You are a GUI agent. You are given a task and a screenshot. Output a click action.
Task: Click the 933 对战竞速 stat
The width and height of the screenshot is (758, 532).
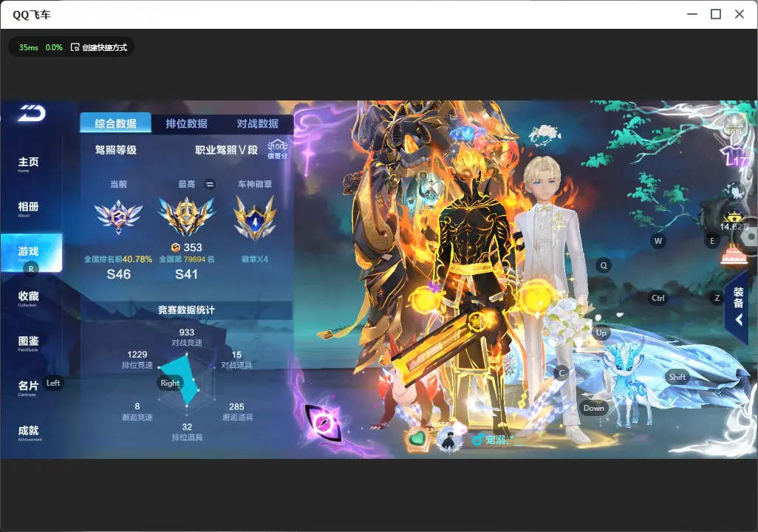[187, 337]
